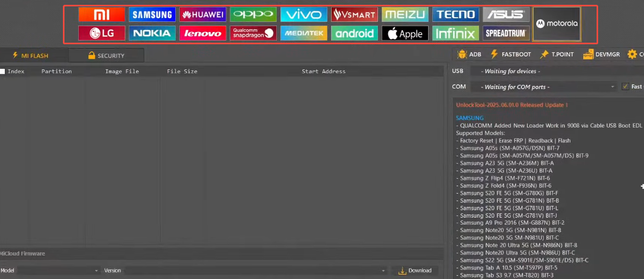Screen dimensions: 644x279
Task: Select the green Android tile
Action: pos(355,33)
